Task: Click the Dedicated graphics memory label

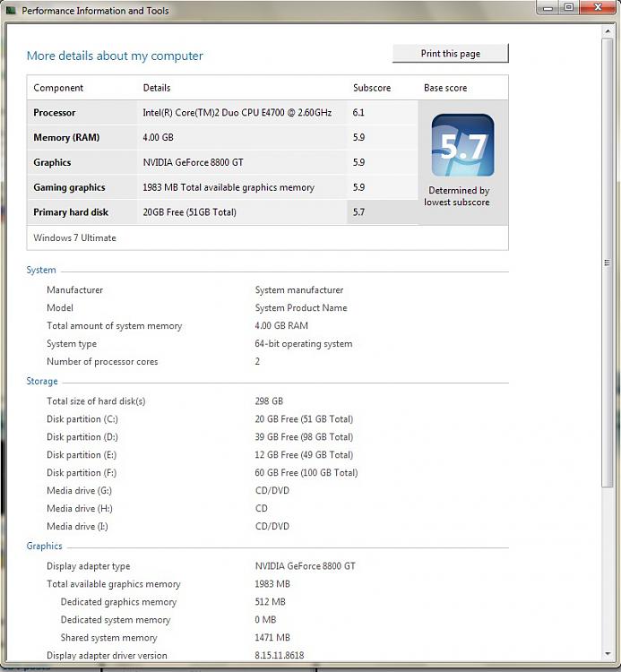Action: pos(118,602)
